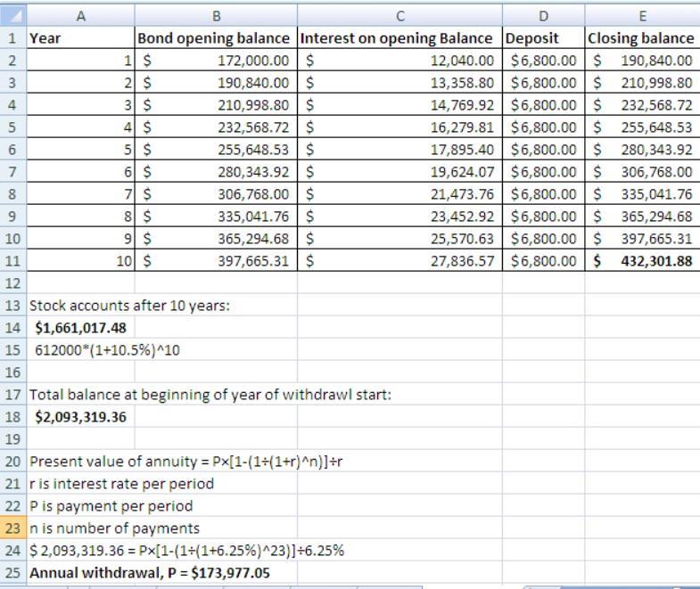Image resolution: width=700 pixels, height=589 pixels.
Task: Click the Select All corner triangle
Action: coord(13,14)
